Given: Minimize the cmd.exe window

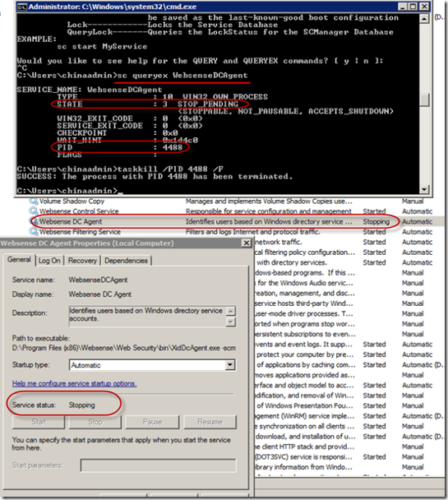Looking at the screenshot, I should tap(403, 7).
